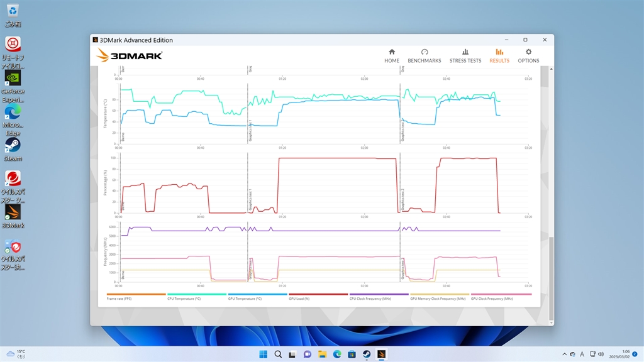Click the IME input mode indicator
The image size is (644, 362).
pos(582,354)
